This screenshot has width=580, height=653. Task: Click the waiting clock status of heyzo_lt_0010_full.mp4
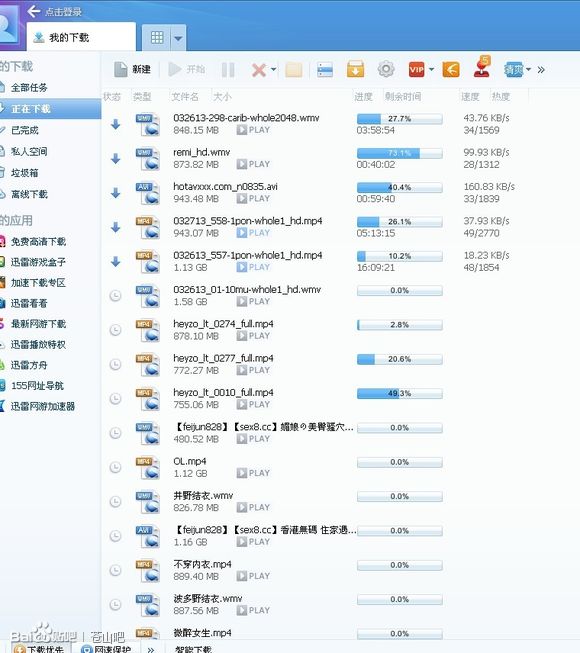pyautogui.click(x=115, y=399)
